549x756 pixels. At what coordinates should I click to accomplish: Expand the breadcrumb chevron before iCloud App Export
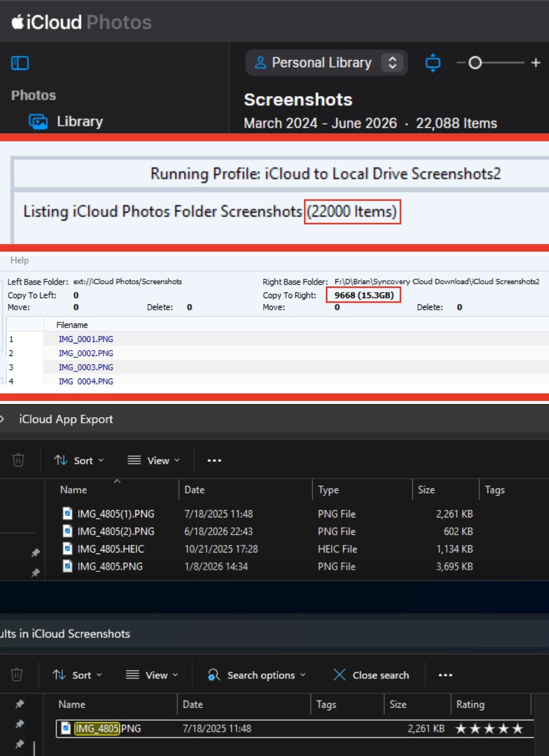tap(3, 419)
